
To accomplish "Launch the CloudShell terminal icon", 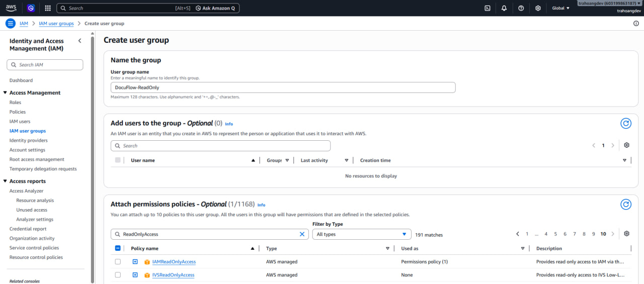I will 487,8.
